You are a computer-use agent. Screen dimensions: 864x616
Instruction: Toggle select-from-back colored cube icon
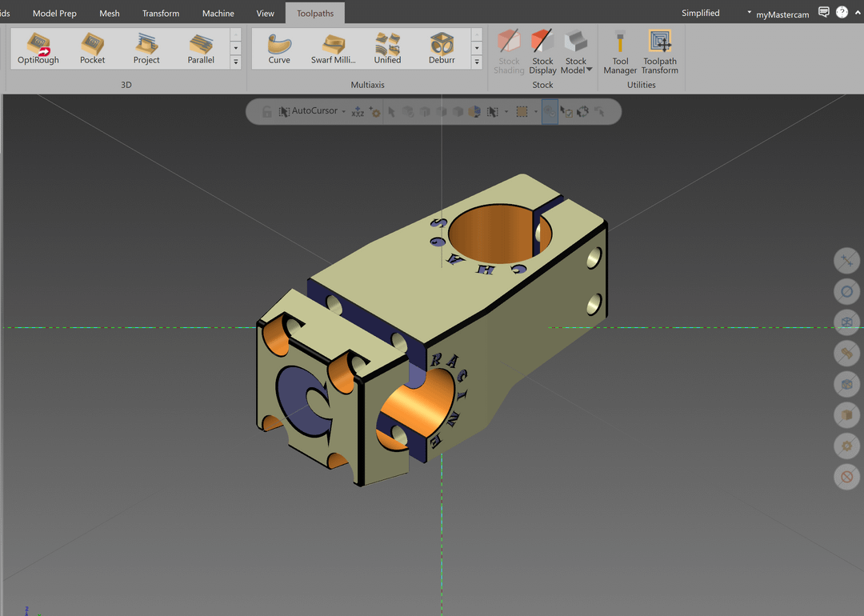point(474,112)
